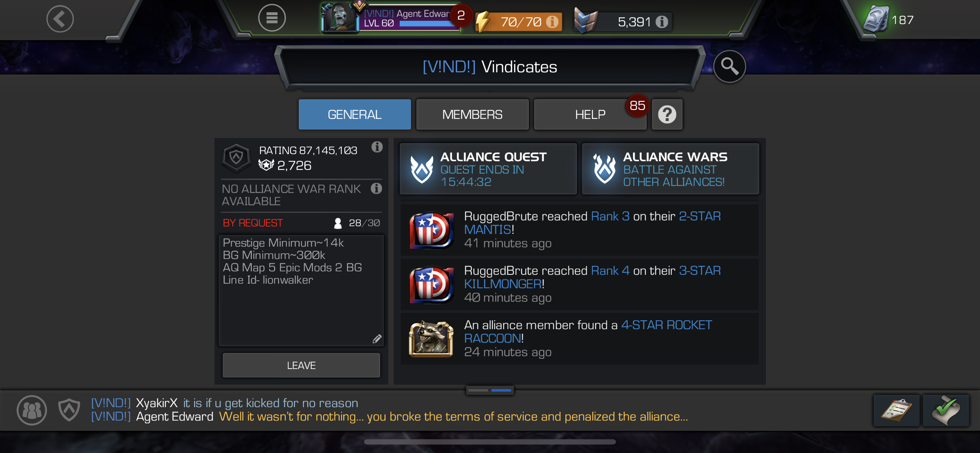Switch to the MEMBERS tab
Image resolution: width=980 pixels, height=453 pixels.
tap(472, 115)
